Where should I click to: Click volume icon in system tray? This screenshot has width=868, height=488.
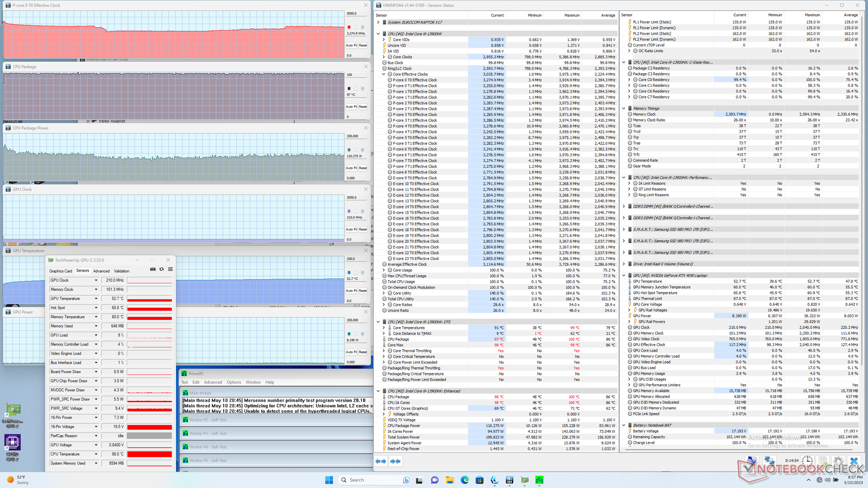(x=827, y=480)
